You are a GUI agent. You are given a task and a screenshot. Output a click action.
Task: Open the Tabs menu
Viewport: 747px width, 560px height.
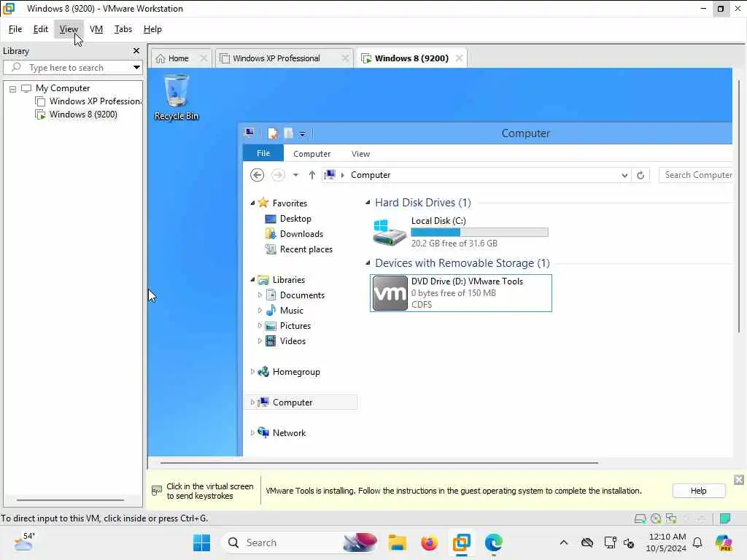point(123,29)
